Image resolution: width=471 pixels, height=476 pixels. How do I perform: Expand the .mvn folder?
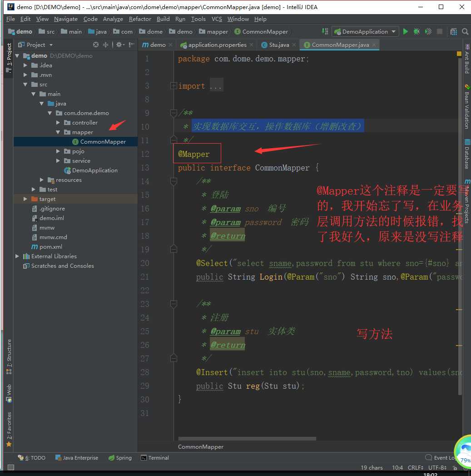pos(25,75)
